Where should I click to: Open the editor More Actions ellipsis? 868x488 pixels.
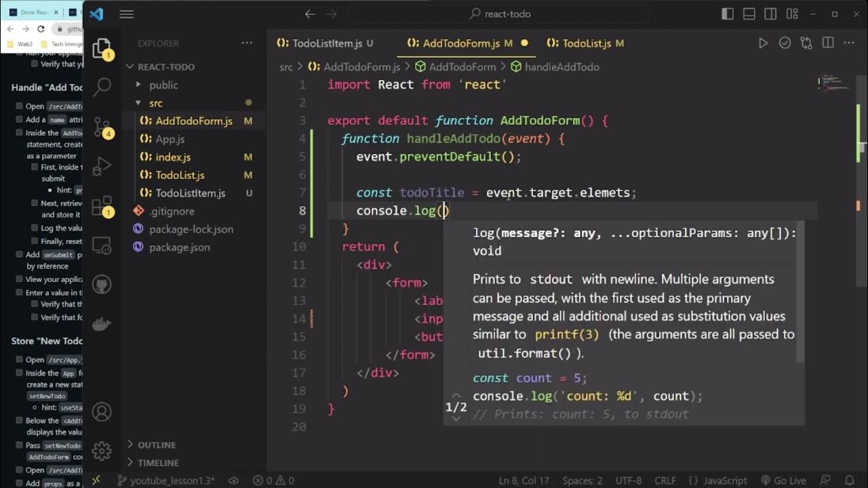pos(850,43)
